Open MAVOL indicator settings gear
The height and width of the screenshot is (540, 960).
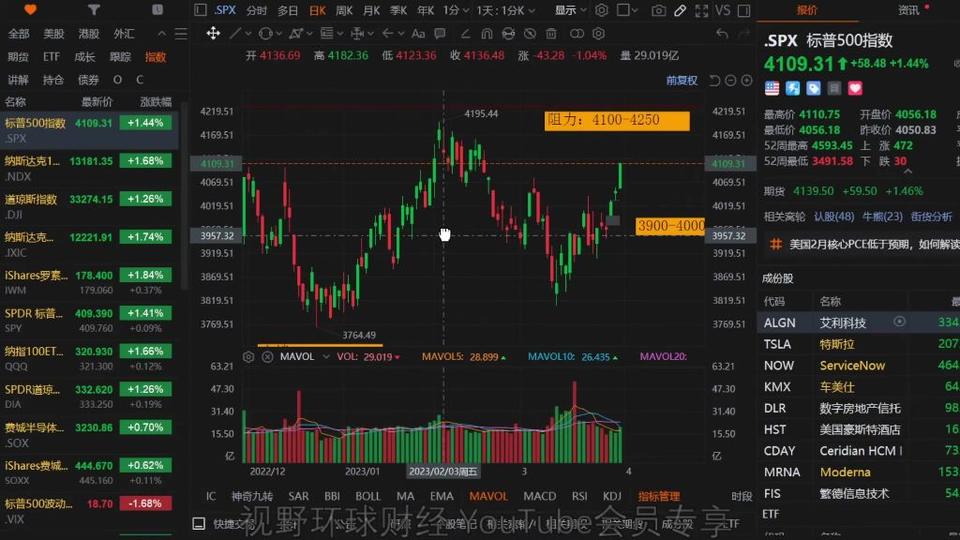tap(249, 356)
